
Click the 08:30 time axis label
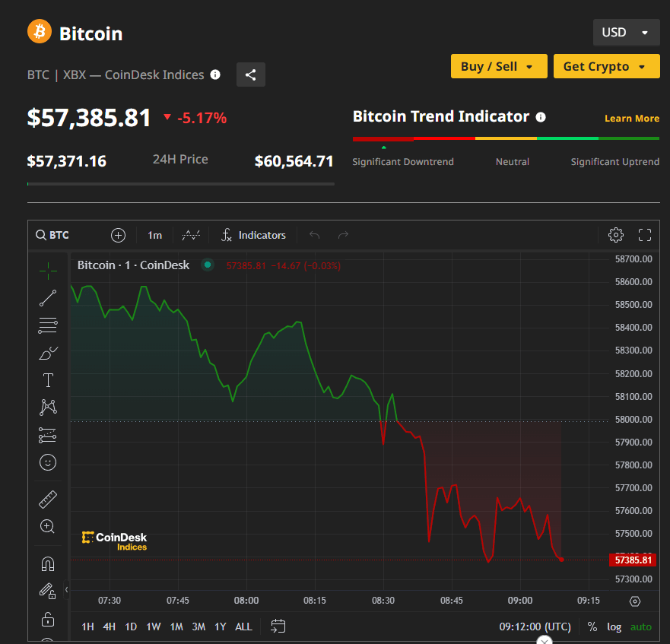[383, 601]
